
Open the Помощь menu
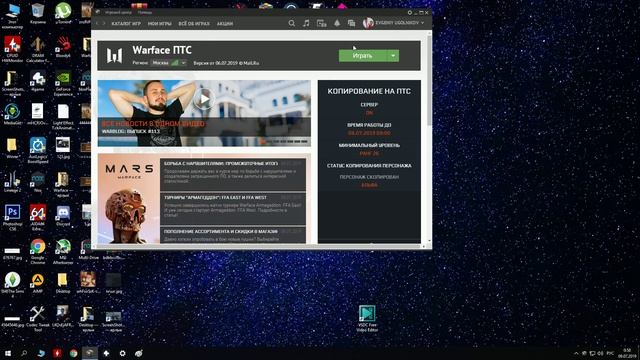click(144, 13)
